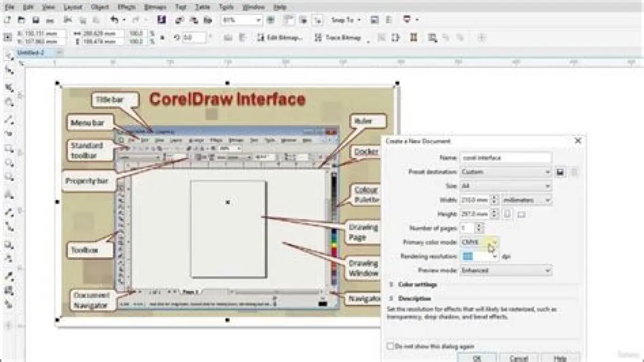
Task: Open the Bitmaps menu
Action: coord(155,8)
